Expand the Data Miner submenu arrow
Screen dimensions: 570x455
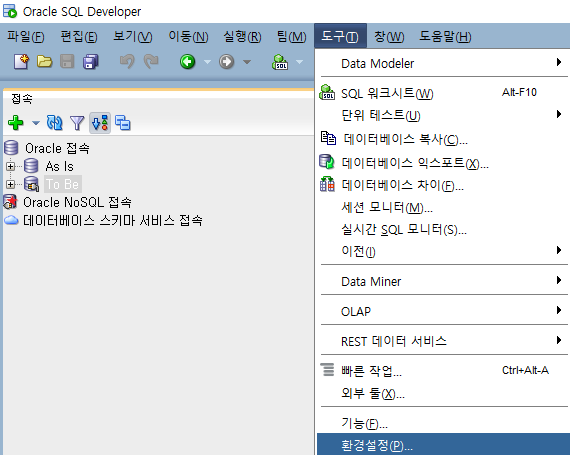pos(559,280)
